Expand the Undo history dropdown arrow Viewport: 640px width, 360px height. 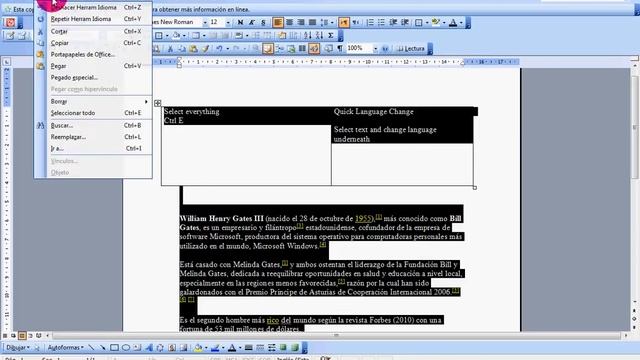pyautogui.click(x=227, y=49)
